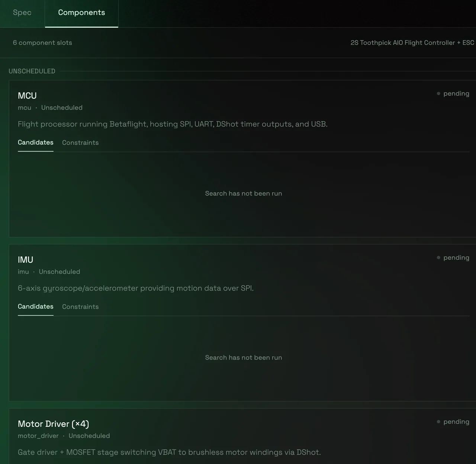Click the '6 component slots' label

tap(42, 43)
